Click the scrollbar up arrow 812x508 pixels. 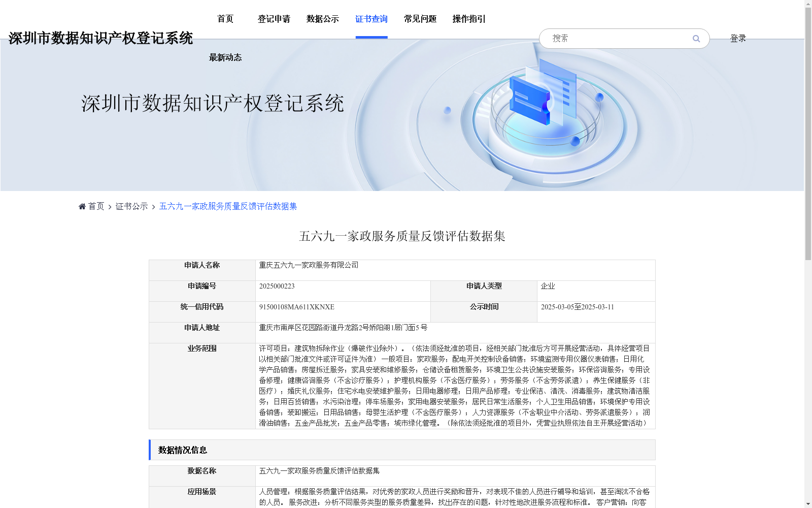[808, 4]
